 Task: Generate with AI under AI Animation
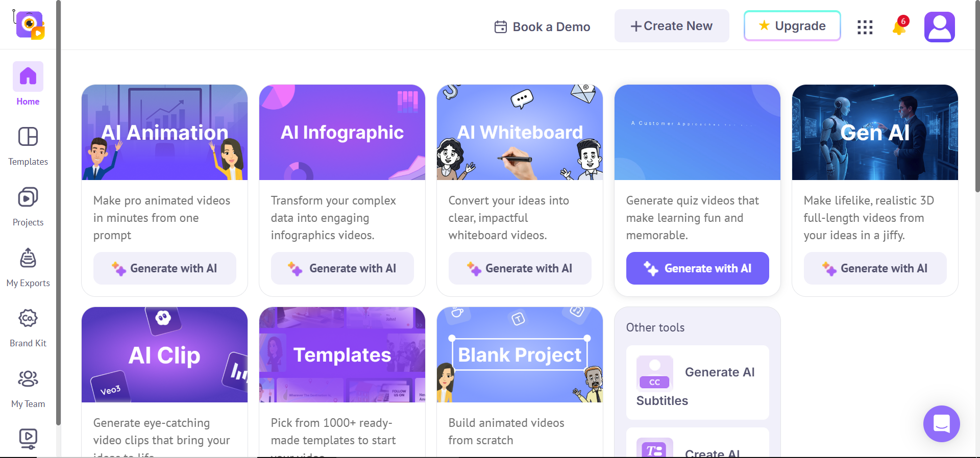(165, 268)
